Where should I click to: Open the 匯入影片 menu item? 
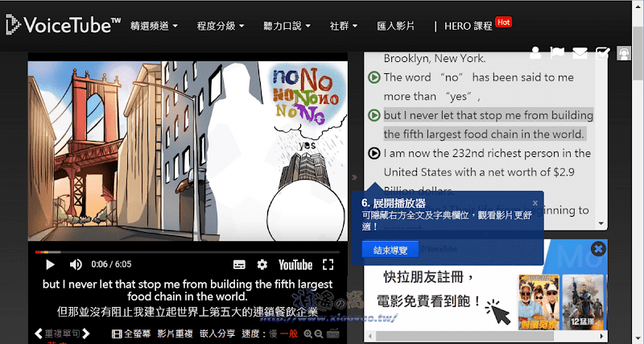click(395, 26)
